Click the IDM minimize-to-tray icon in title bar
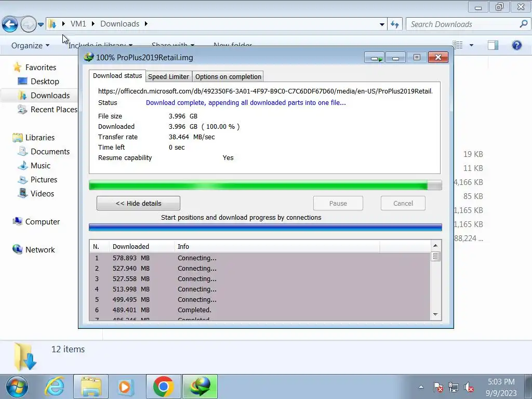This screenshot has height=399, width=532. pyautogui.click(x=374, y=58)
